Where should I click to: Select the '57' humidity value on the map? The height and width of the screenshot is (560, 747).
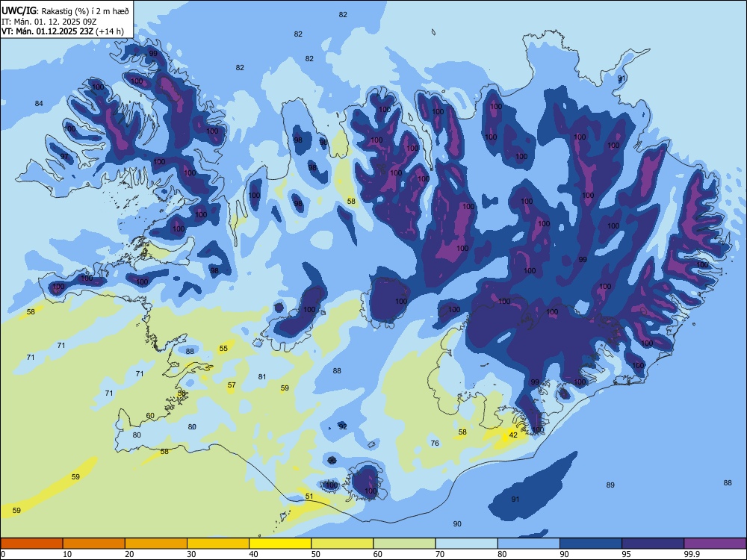[x=232, y=385]
